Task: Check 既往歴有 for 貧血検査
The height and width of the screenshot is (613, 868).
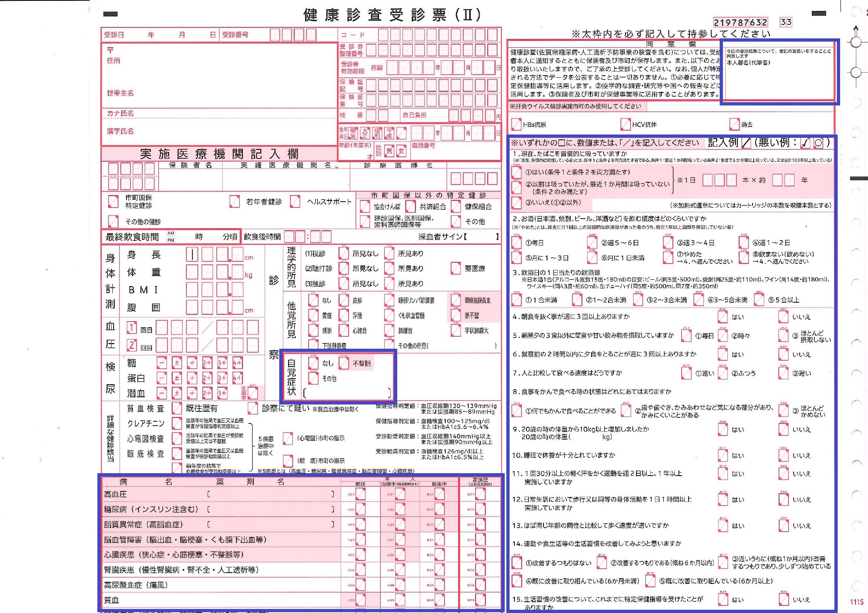Action: (177, 408)
